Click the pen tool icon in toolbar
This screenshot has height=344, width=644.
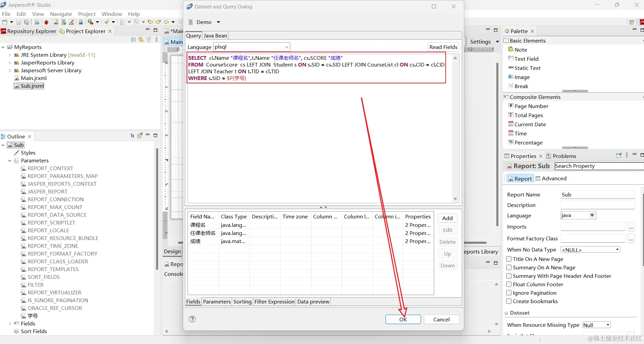106,22
